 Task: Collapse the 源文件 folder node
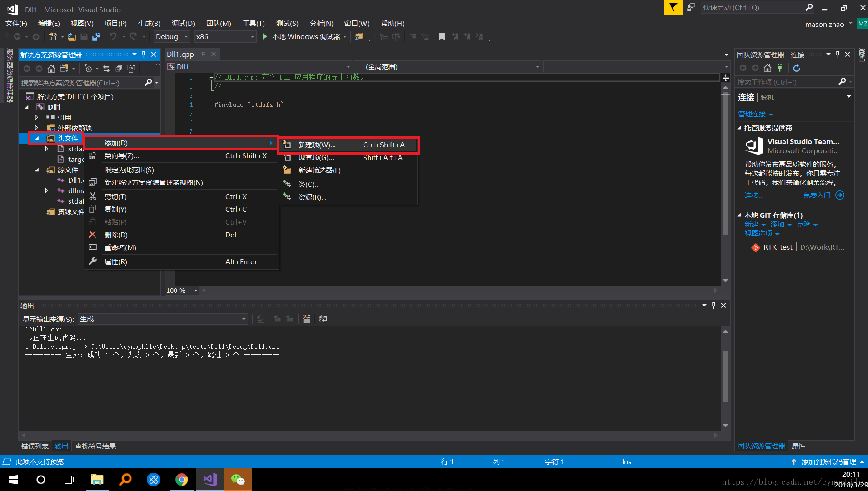coord(37,170)
